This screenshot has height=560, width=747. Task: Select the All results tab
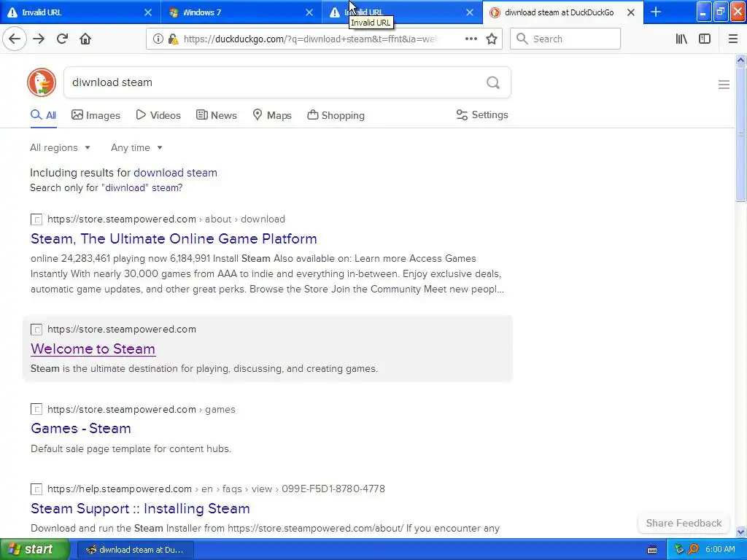coord(43,115)
